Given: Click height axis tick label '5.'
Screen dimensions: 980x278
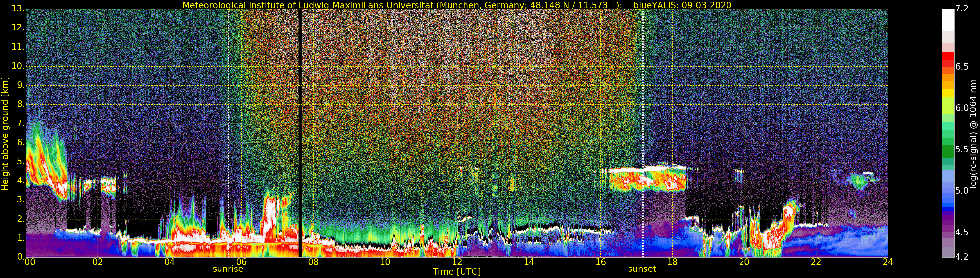Looking at the screenshot, I should pyautogui.click(x=21, y=162).
